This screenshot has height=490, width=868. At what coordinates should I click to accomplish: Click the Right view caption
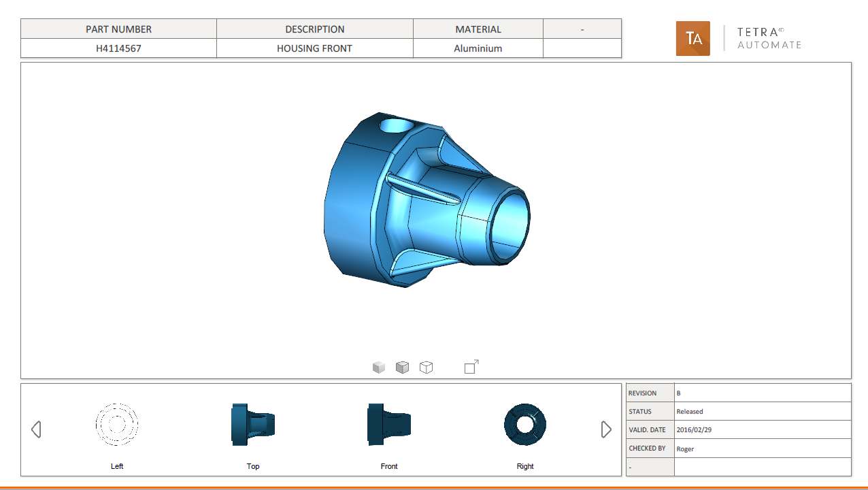pyautogui.click(x=525, y=466)
